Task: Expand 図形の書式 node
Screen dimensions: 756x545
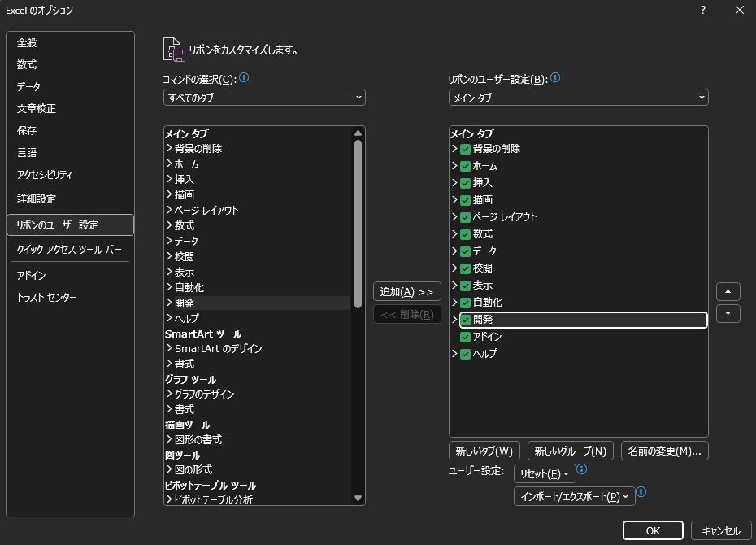Action: pyautogui.click(x=169, y=439)
